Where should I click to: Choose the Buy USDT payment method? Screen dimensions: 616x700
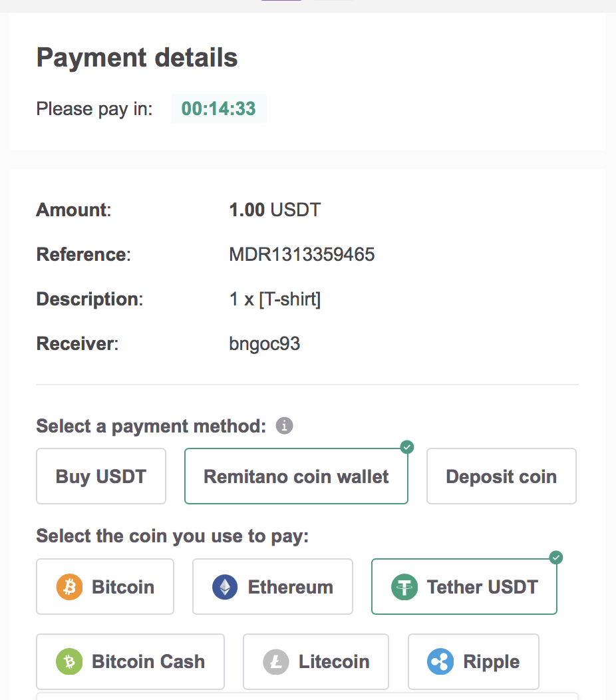point(101,476)
